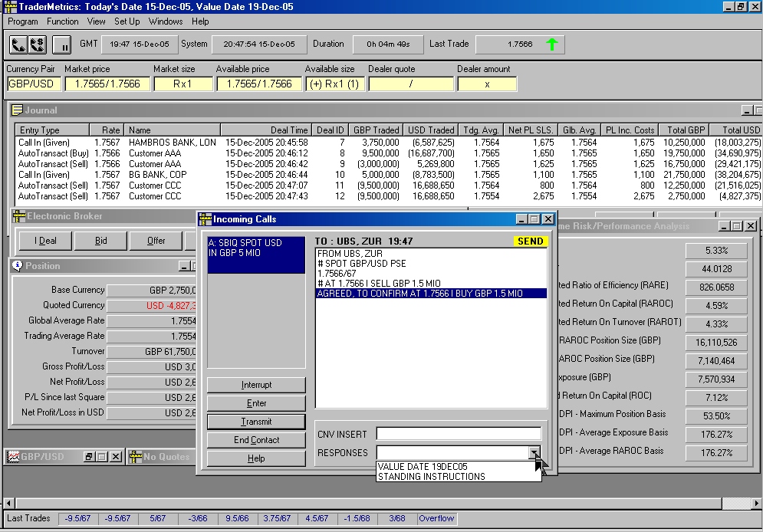The height and width of the screenshot is (532, 763).
Task: Select VALUE DATE 19DEC05 response option
Action: click(423, 466)
